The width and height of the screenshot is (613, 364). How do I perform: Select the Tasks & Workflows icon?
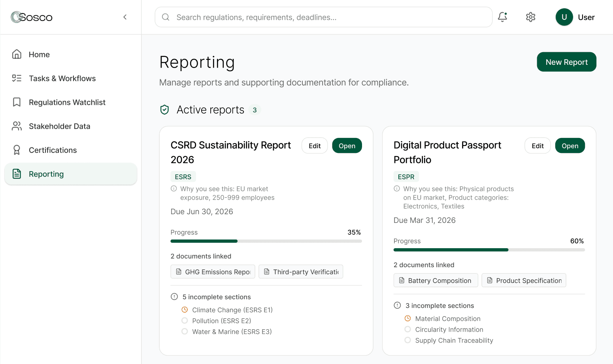click(16, 78)
